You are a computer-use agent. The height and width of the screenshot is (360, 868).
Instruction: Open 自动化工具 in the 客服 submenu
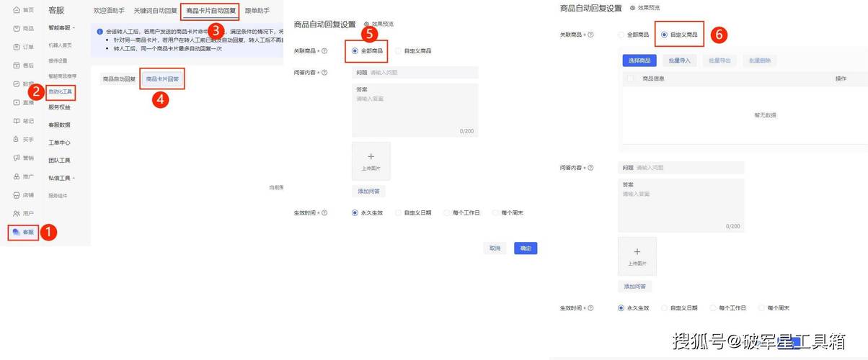pyautogui.click(x=61, y=92)
